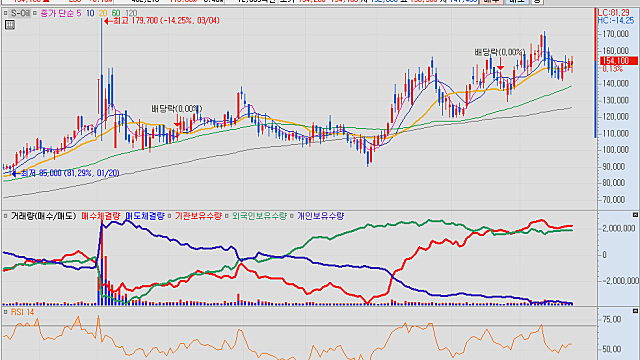This screenshot has width=640, height=360.
Task: Click the red dividend arrow near 03/04 area 배당락 left marker
Action: point(178,122)
